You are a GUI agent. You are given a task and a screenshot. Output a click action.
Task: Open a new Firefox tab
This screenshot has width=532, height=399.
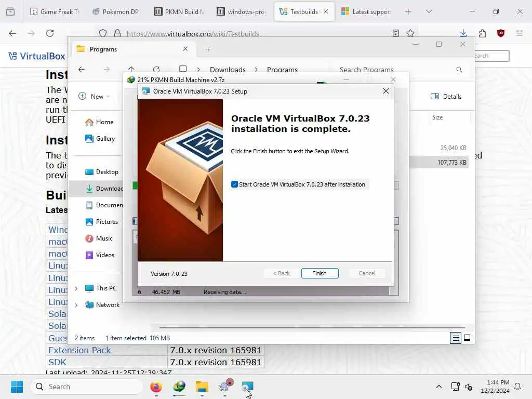pyautogui.click(x=408, y=11)
